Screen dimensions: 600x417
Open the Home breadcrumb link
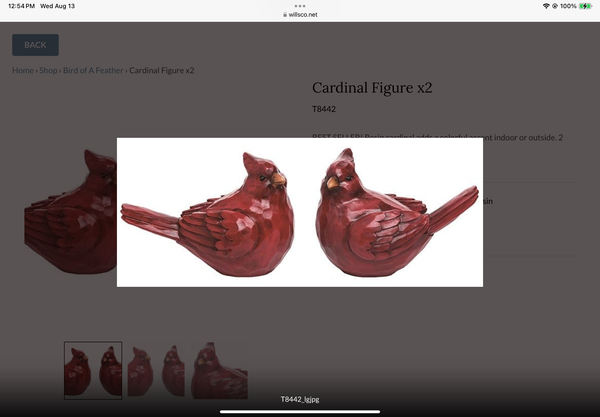click(x=22, y=71)
